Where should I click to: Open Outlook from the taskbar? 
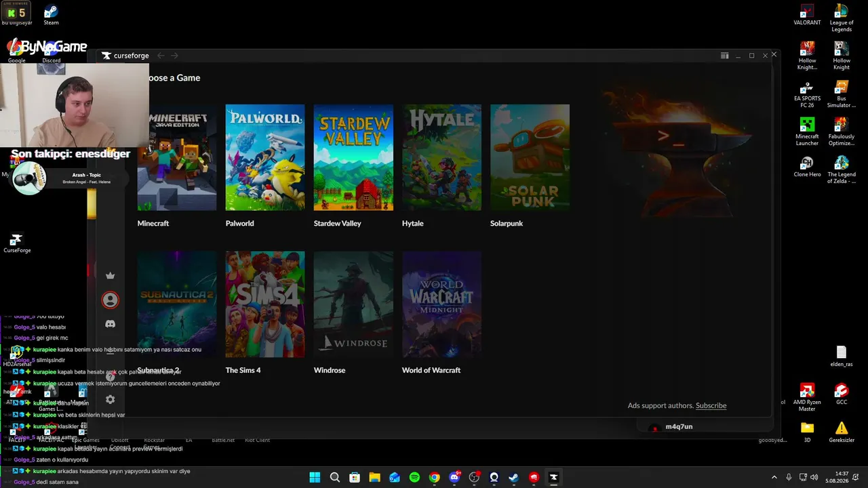395,477
